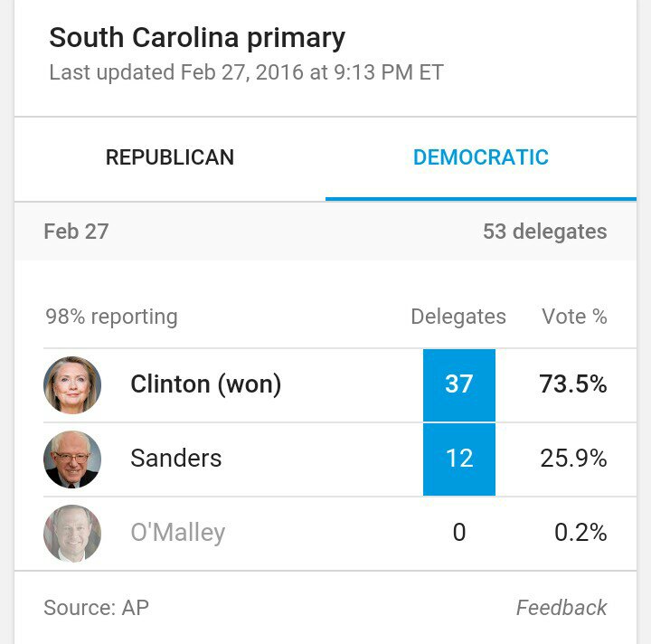Click the Vote % column header
The width and height of the screenshot is (651, 644).
click(574, 317)
